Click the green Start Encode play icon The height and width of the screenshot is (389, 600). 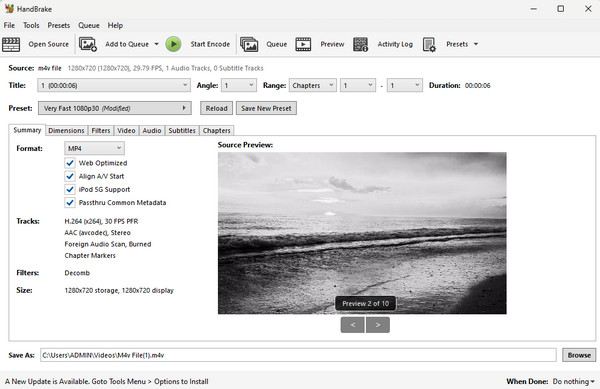coord(173,44)
